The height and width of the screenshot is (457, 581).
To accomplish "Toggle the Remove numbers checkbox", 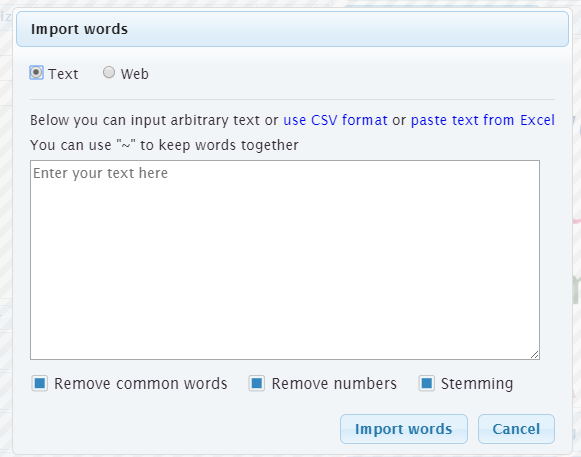I will pos(256,383).
